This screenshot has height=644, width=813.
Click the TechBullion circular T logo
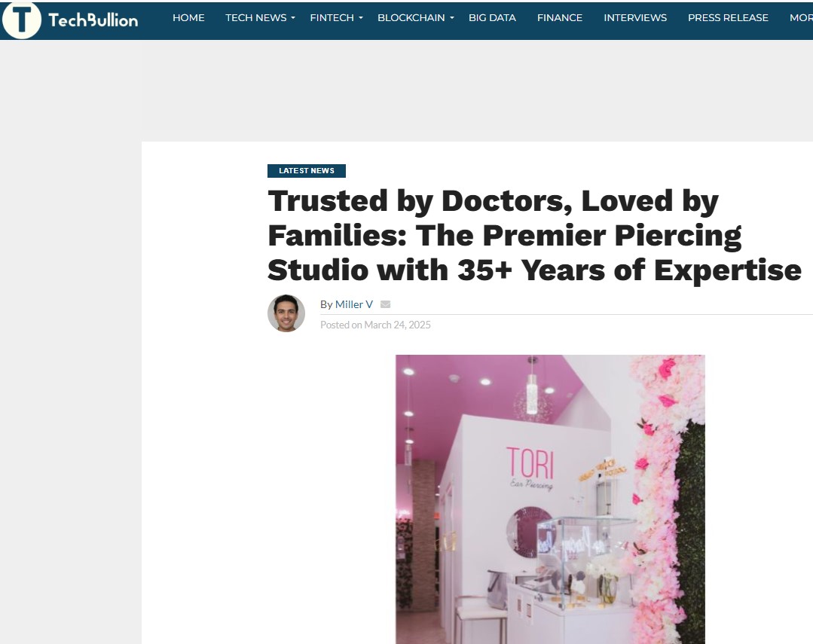click(21, 20)
